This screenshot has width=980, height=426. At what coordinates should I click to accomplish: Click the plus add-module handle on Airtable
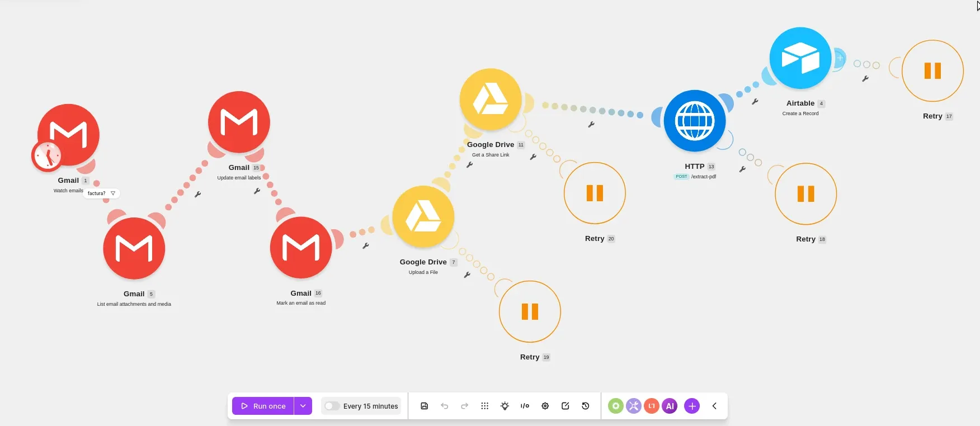coord(840,58)
